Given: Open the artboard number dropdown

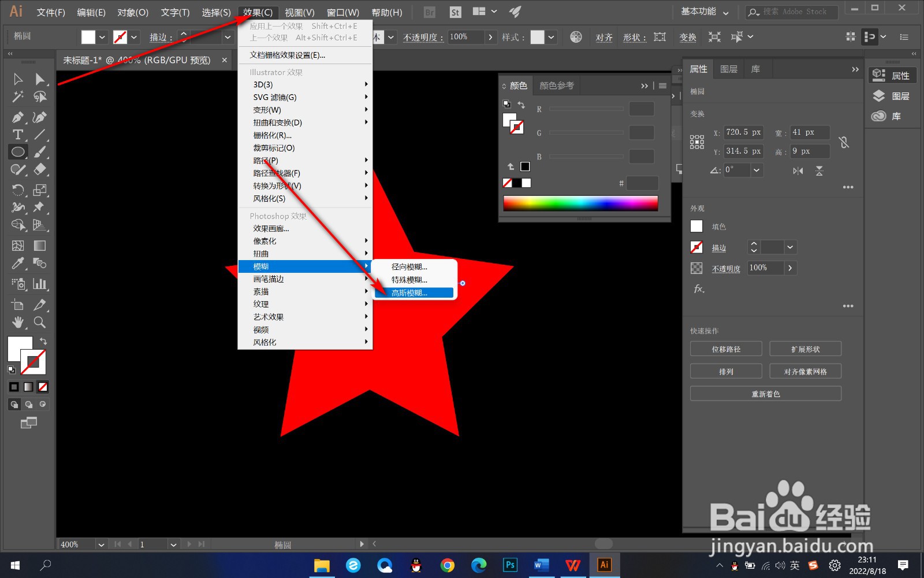Looking at the screenshot, I should click(x=173, y=544).
